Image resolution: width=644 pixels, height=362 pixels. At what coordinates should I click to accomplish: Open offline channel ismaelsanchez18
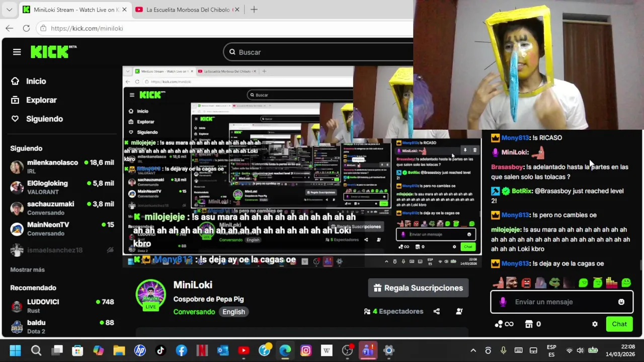click(62, 250)
